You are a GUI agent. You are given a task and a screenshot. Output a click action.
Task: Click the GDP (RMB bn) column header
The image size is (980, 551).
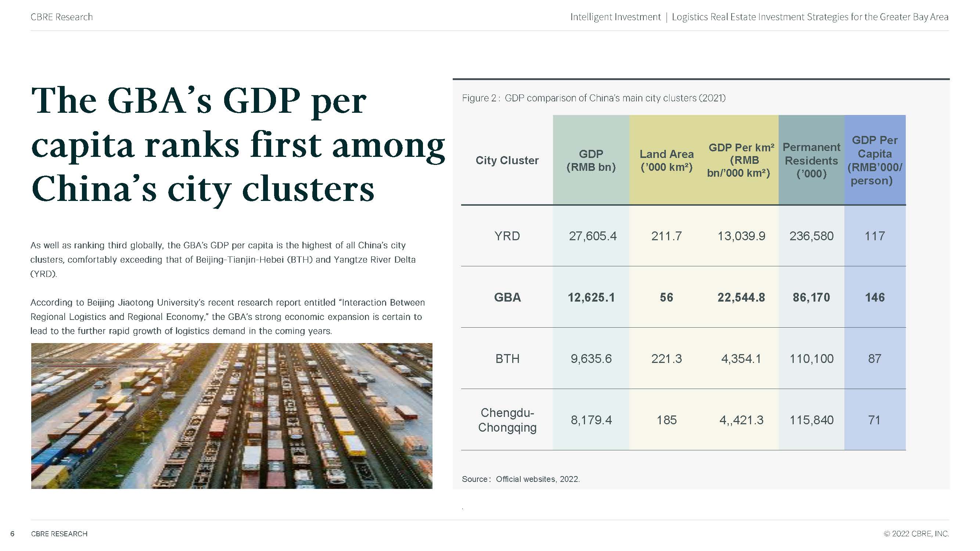point(591,160)
